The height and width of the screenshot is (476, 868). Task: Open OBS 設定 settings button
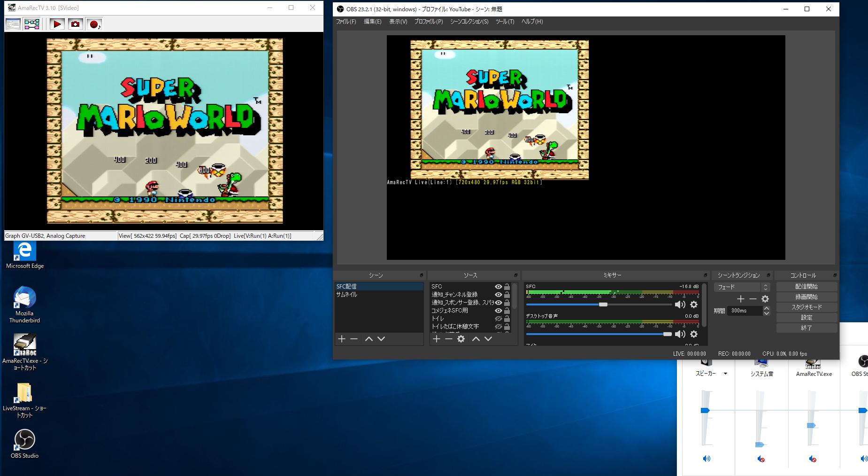click(x=807, y=318)
